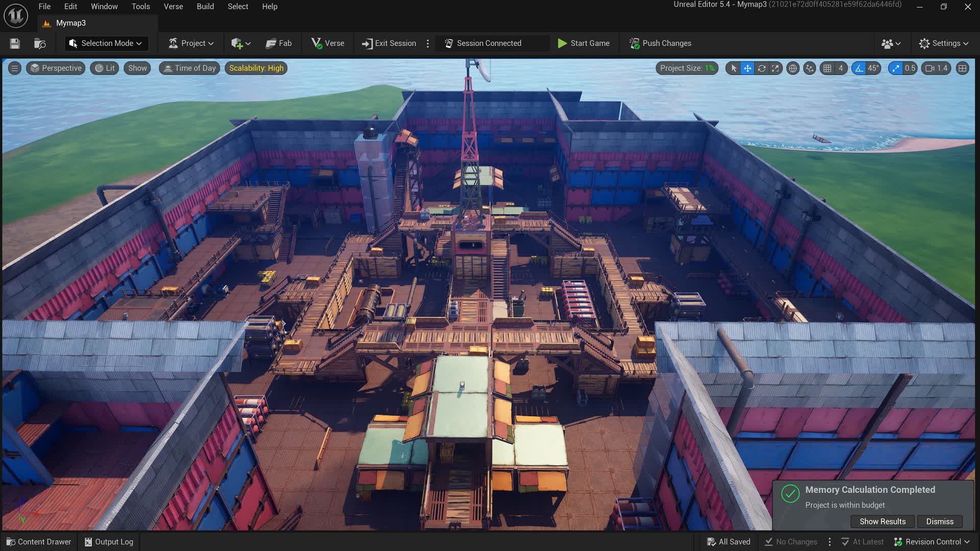This screenshot has width=980, height=551.
Task: Open the Fab marketplace
Action: click(x=279, y=43)
